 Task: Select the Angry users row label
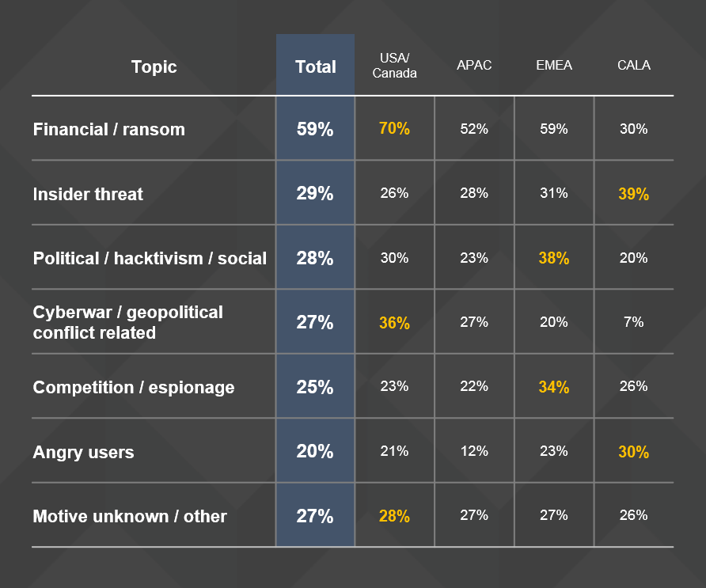[83, 453]
